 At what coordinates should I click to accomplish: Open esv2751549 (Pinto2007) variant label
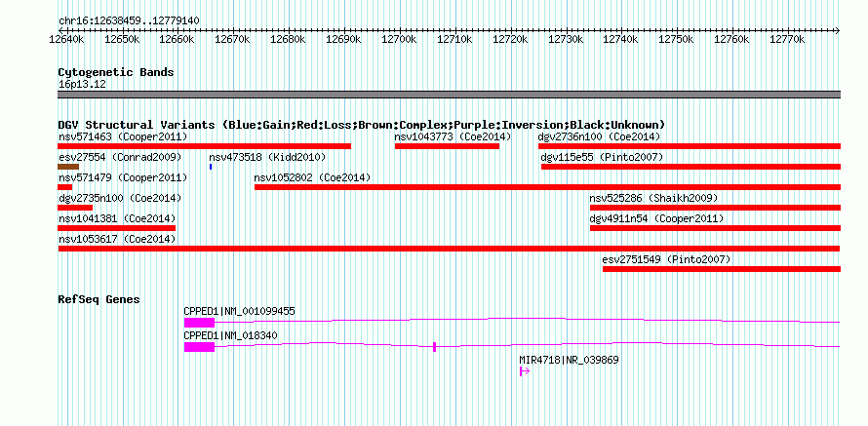click(666, 259)
